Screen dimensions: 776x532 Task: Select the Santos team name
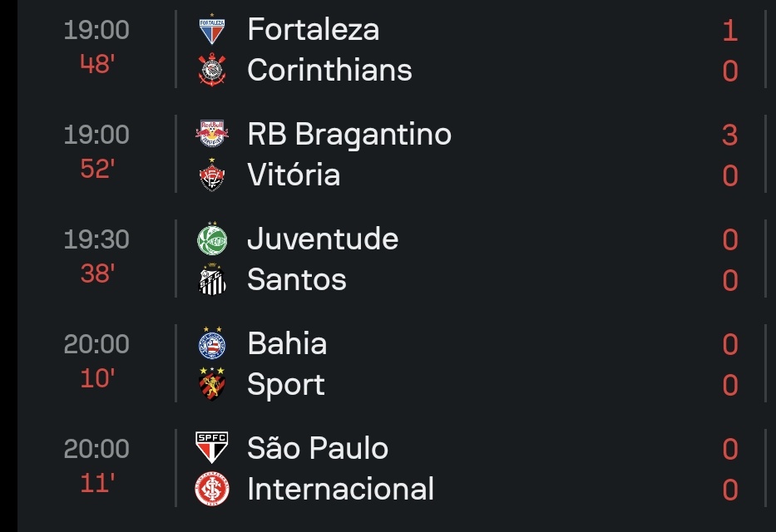point(296,280)
